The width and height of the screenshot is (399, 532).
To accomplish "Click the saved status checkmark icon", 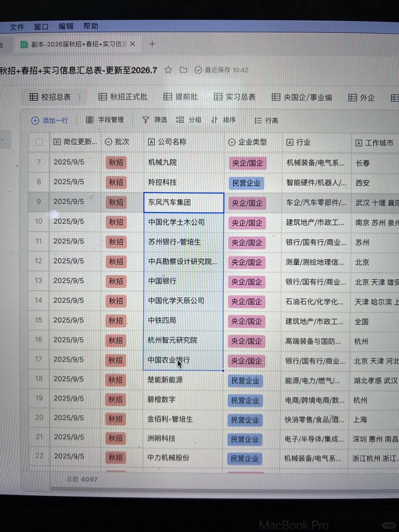I will [x=198, y=70].
